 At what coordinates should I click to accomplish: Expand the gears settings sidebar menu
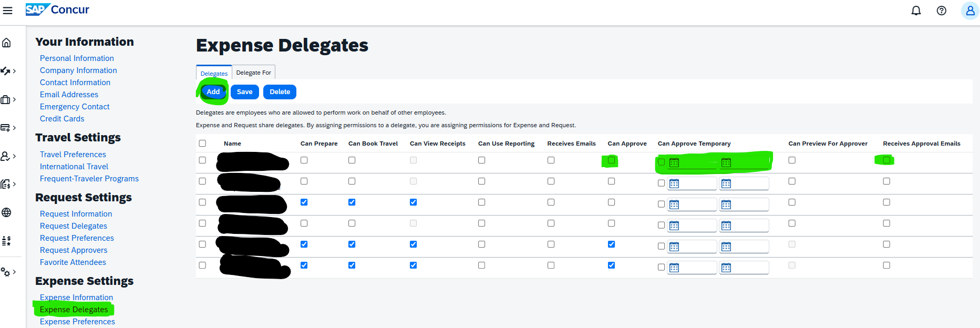7,272
